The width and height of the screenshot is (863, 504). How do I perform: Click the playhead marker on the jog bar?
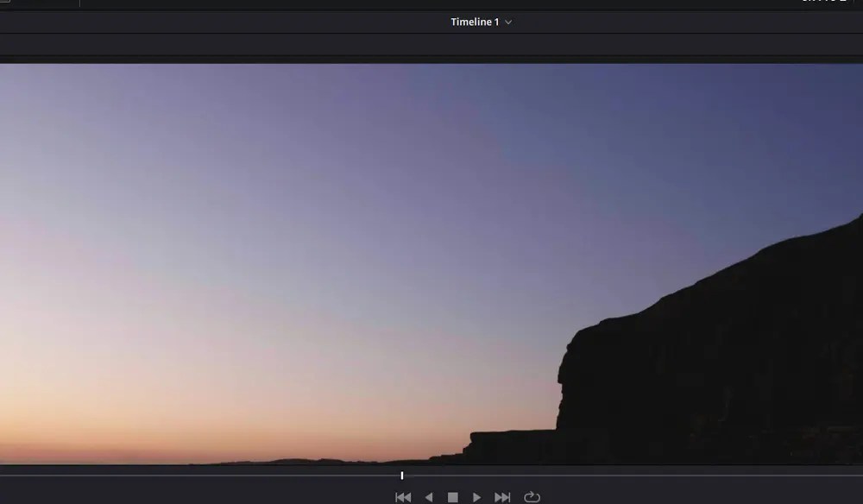click(x=402, y=474)
